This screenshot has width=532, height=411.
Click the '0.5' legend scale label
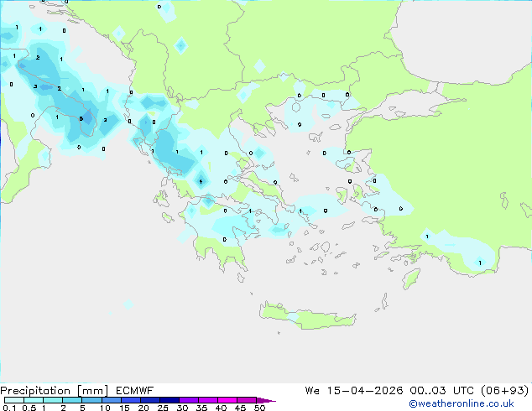(x=29, y=408)
